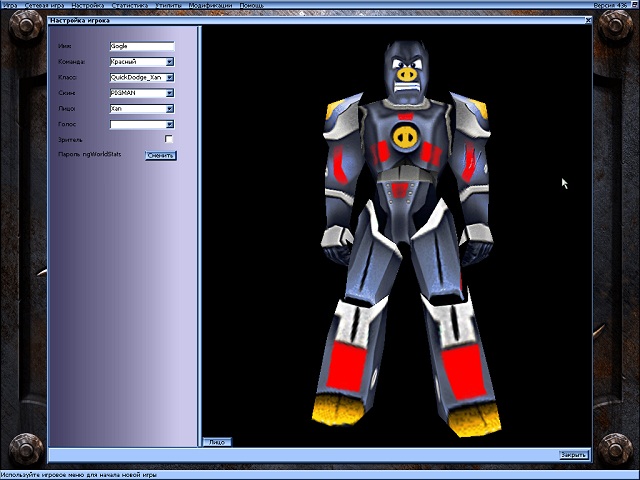Open the Утилиты menu
640x480 pixels.
coord(168,5)
